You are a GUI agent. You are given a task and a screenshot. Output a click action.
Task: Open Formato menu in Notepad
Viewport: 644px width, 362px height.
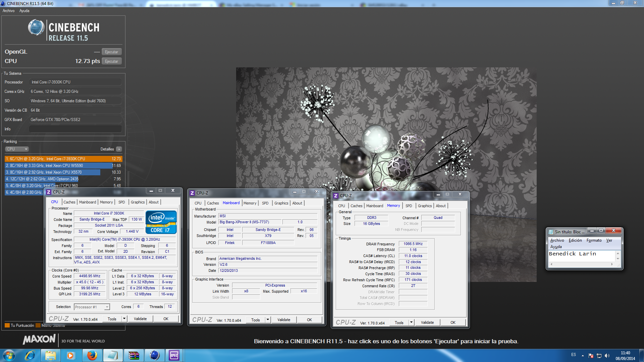click(x=594, y=240)
